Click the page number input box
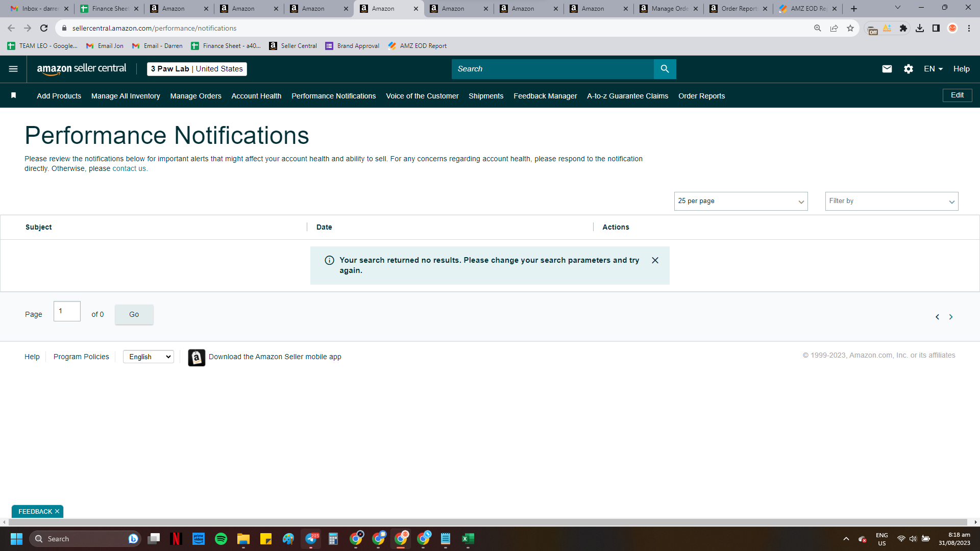 point(67,311)
